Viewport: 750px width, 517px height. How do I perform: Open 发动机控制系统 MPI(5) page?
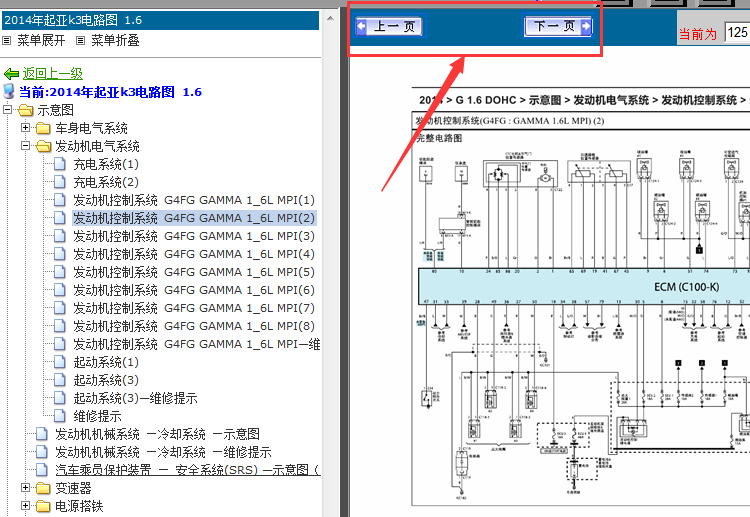click(x=194, y=272)
